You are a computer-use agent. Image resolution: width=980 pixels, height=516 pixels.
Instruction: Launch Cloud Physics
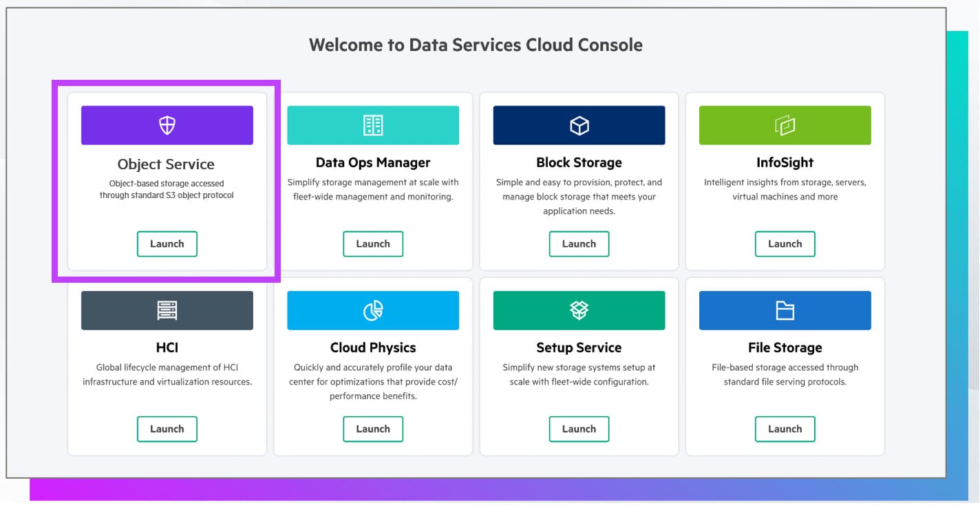click(x=373, y=429)
